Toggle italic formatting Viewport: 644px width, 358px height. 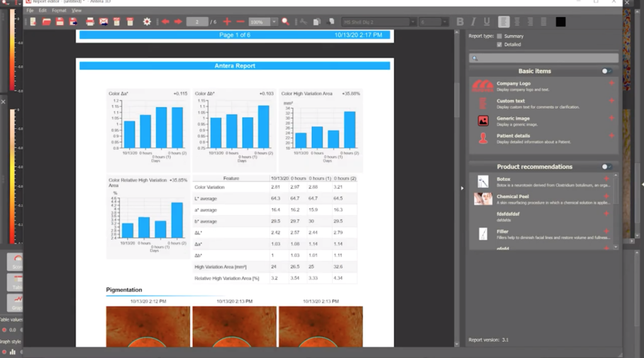(x=473, y=22)
